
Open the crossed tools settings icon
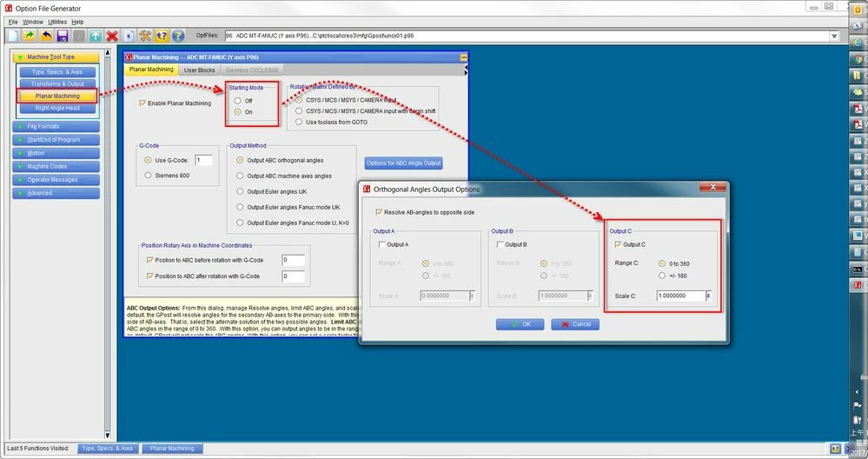click(145, 36)
